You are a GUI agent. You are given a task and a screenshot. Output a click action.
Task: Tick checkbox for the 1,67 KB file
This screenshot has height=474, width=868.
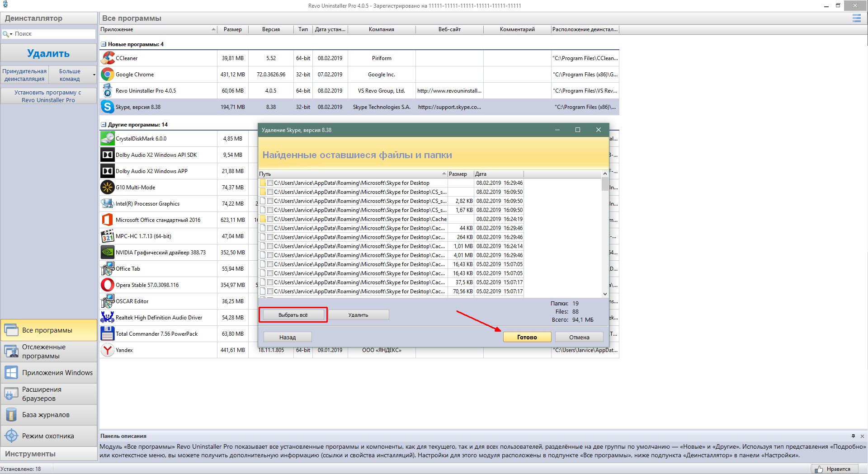(x=270, y=210)
